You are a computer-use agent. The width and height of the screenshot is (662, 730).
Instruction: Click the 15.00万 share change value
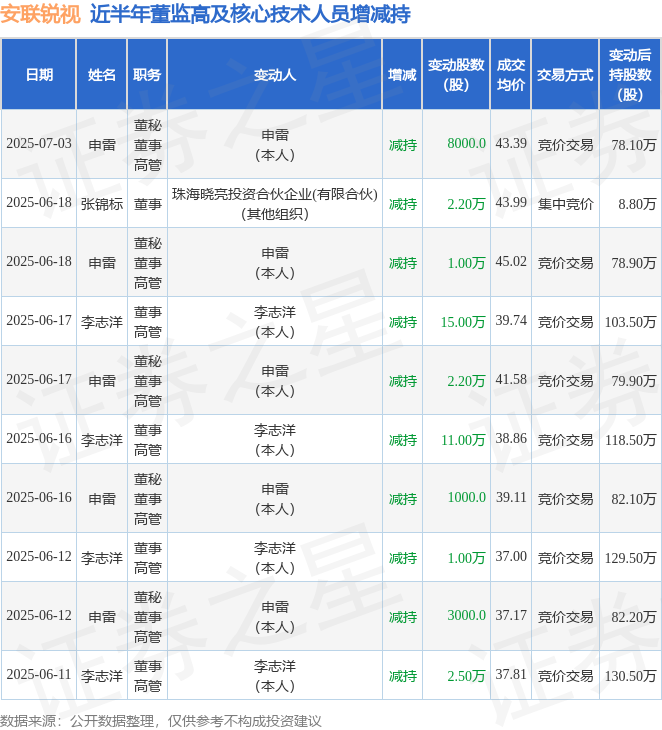[x=463, y=322]
